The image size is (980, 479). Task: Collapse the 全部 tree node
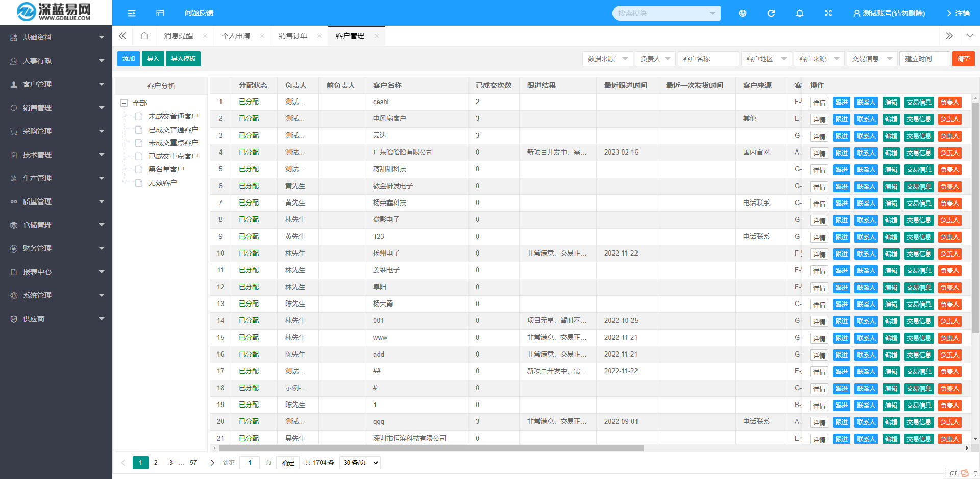(x=124, y=103)
